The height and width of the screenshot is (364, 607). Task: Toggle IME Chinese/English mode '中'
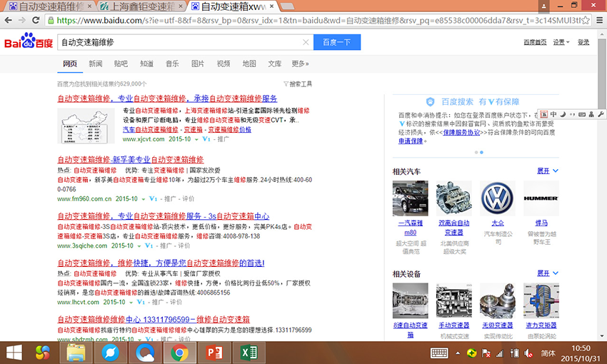(553, 114)
